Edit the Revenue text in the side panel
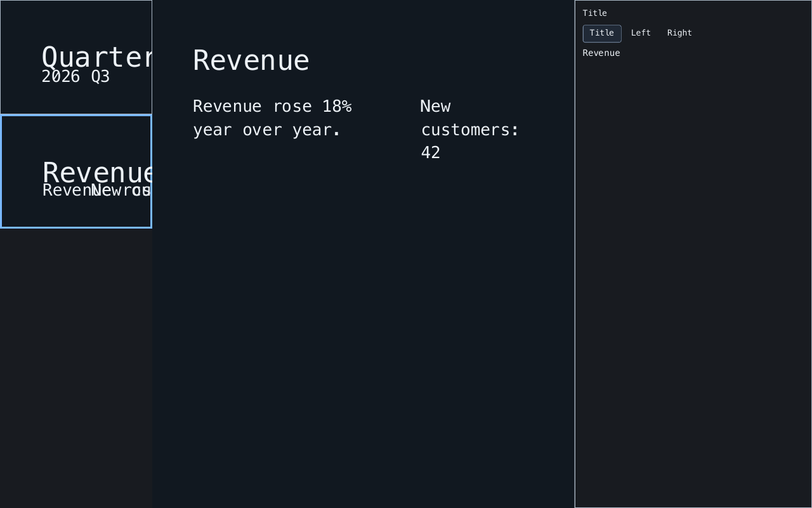 tap(601, 53)
